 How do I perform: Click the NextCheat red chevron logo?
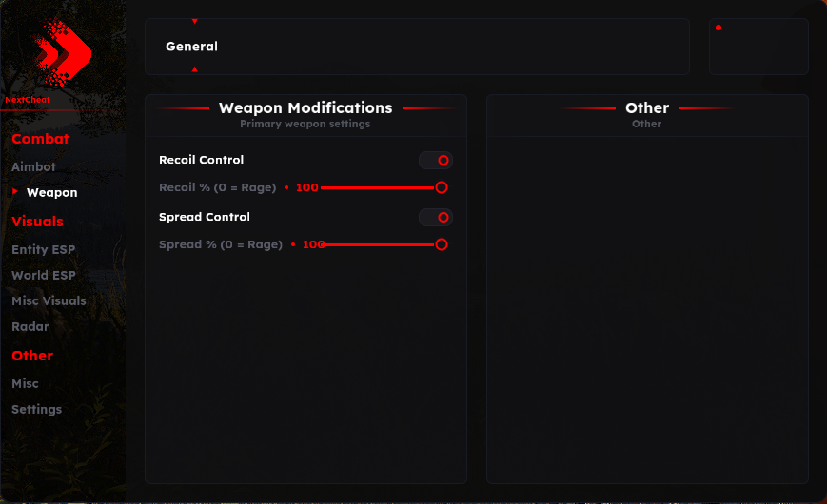62,51
